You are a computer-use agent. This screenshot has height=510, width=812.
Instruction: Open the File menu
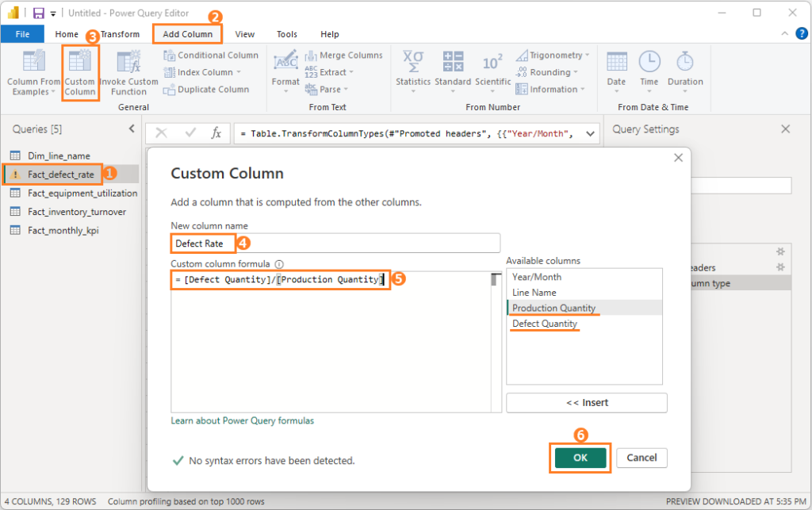pos(22,33)
